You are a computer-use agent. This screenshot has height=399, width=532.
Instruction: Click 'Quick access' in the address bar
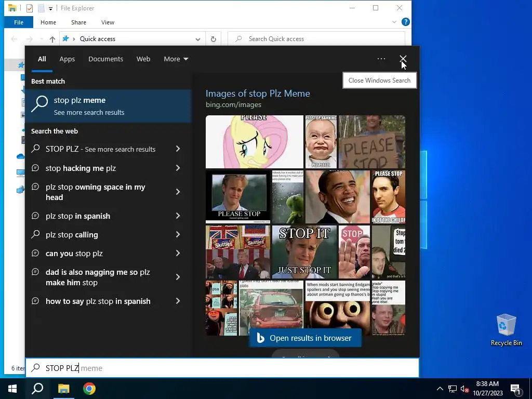pos(97,39)
